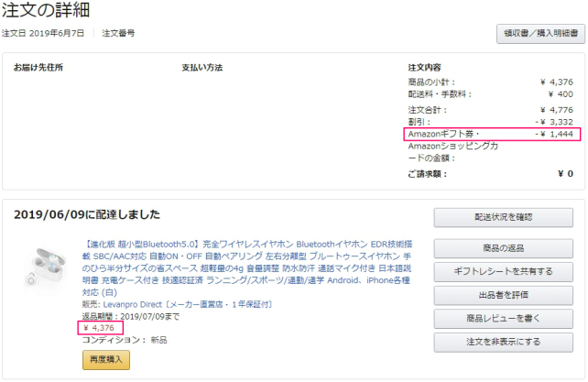Click ギフトレシートを共有する button
The image size is (588, 382).
click(x=495, y=272)
